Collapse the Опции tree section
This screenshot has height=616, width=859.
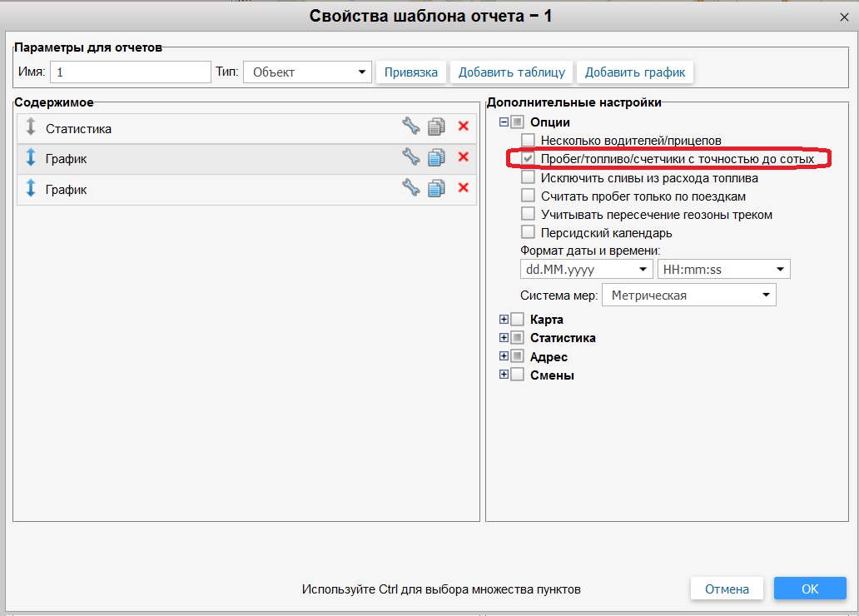tap(504, 122)
